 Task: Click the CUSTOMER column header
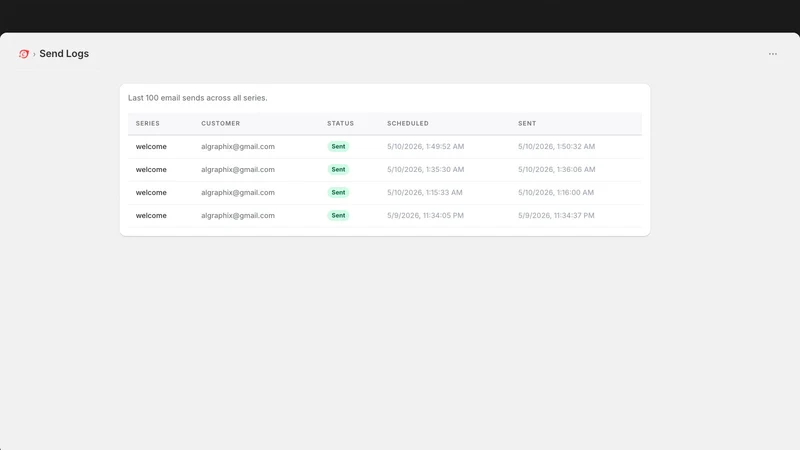[x=220, y=123]
